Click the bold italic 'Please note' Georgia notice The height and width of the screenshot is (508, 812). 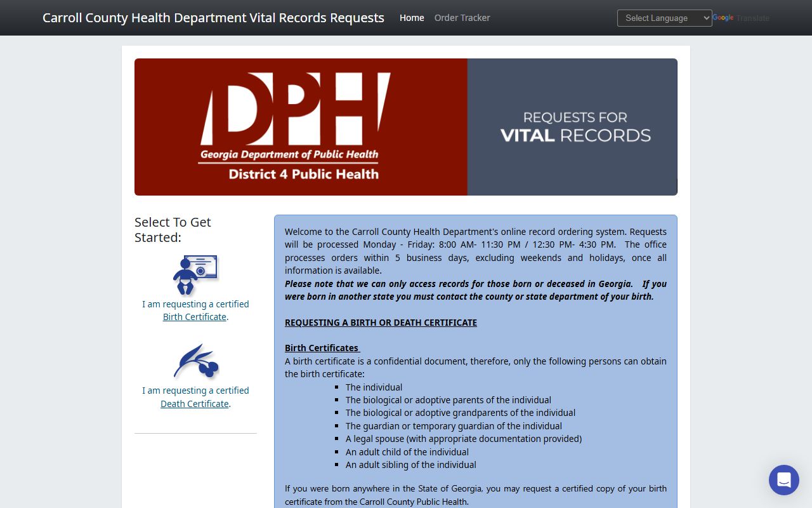(x=476, y=290)
